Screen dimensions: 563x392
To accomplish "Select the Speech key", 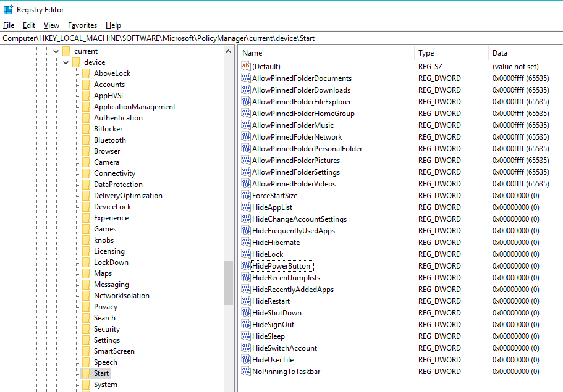I will click(x=105, y=362).
